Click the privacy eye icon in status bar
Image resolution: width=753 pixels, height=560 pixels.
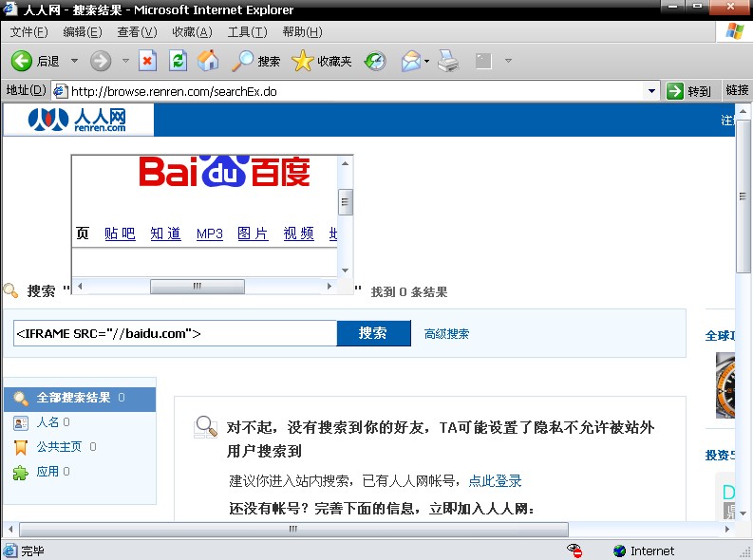pos(574,551)
